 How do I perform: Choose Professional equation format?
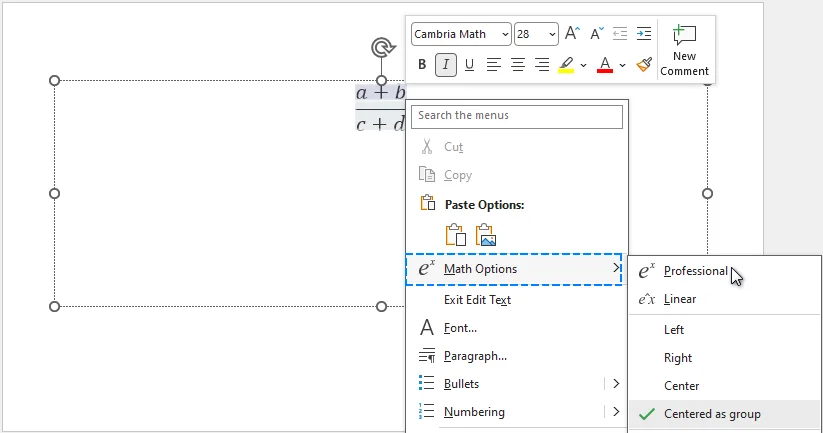pyautogui.click(x=724, y=271)
